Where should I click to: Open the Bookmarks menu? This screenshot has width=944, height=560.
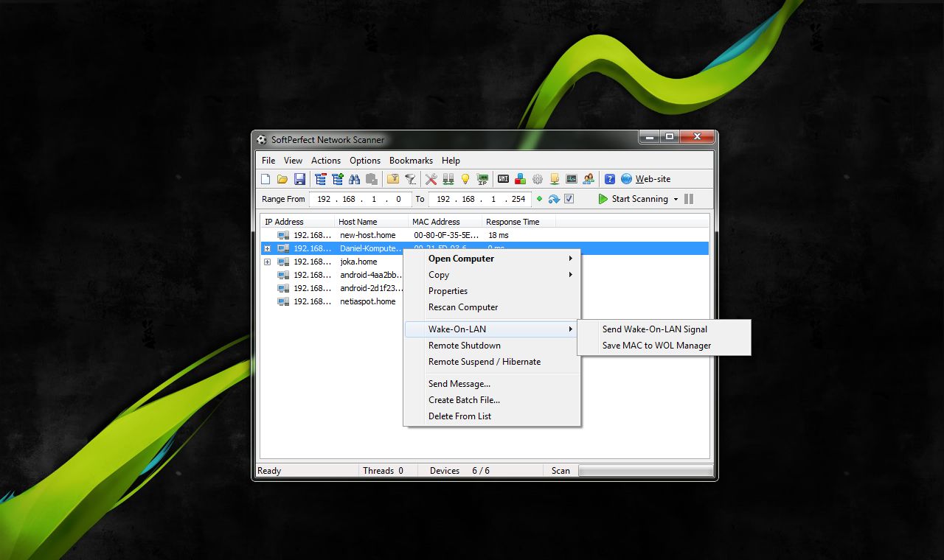pos(411,161)
